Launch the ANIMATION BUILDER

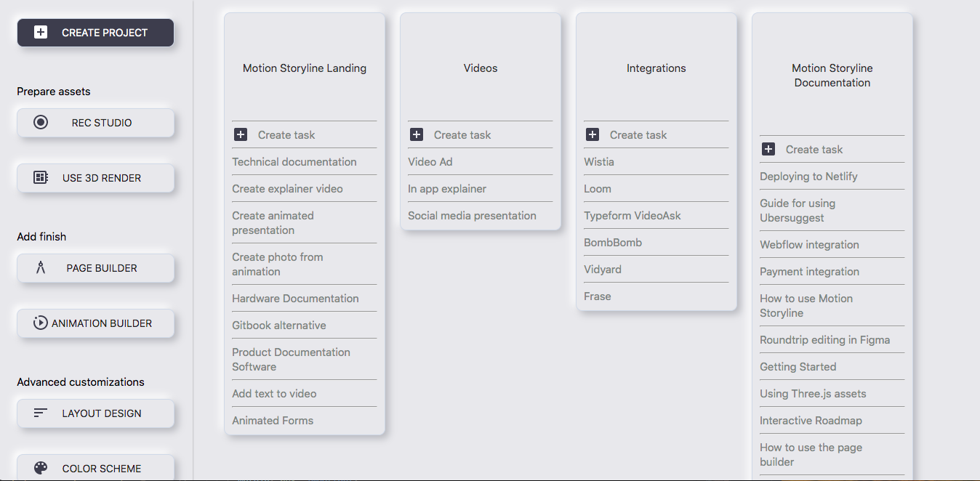pos(96,323)
